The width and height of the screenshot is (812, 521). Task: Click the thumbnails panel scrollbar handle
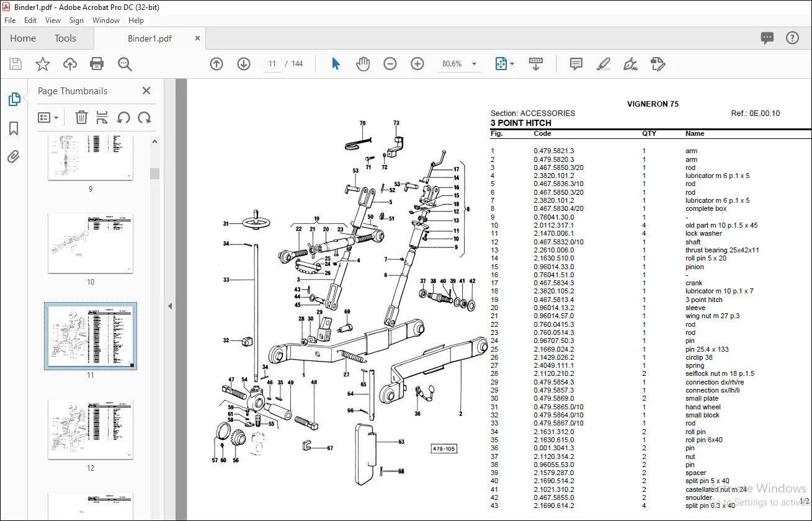point(154,174)
